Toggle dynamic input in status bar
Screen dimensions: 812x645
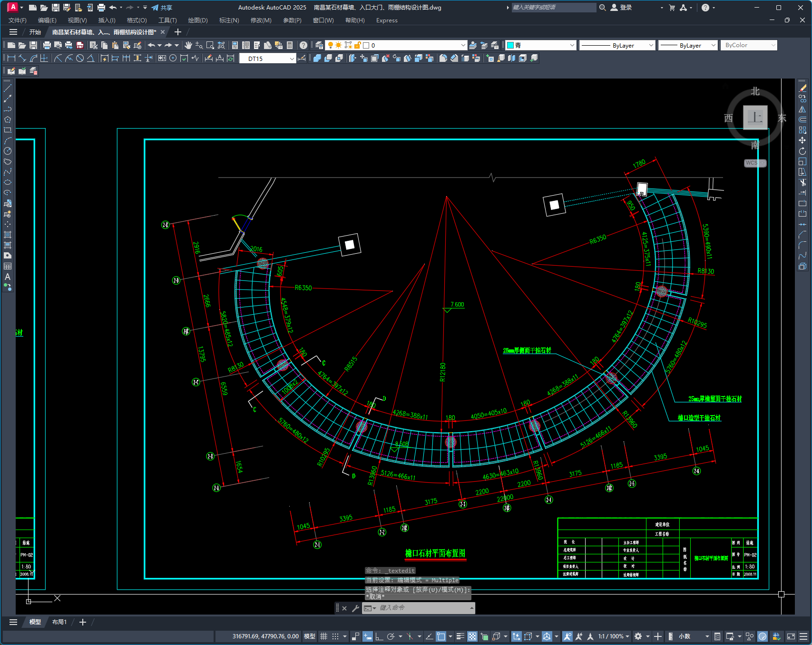click(x=367, y=636)
